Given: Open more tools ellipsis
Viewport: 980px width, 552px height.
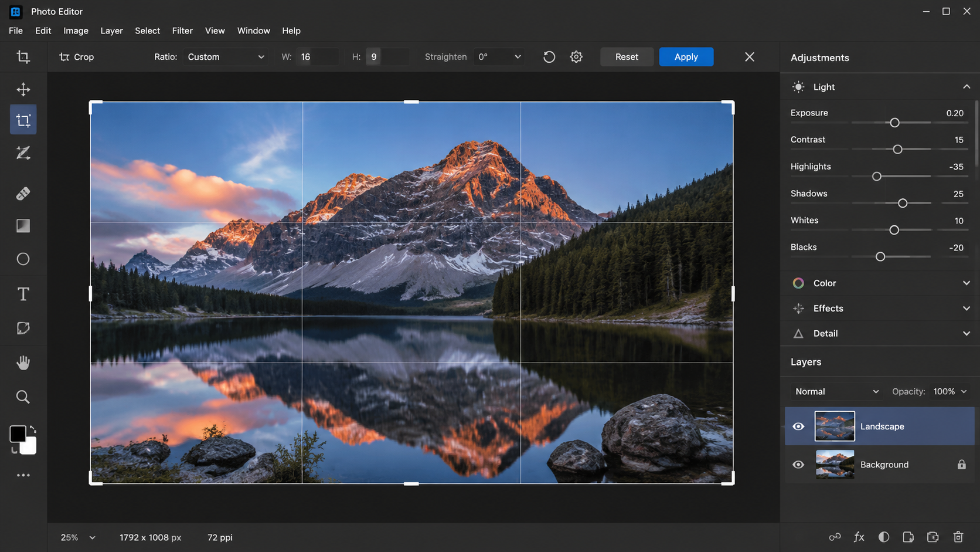Looking at the screenshot, I should coord(23,475).
